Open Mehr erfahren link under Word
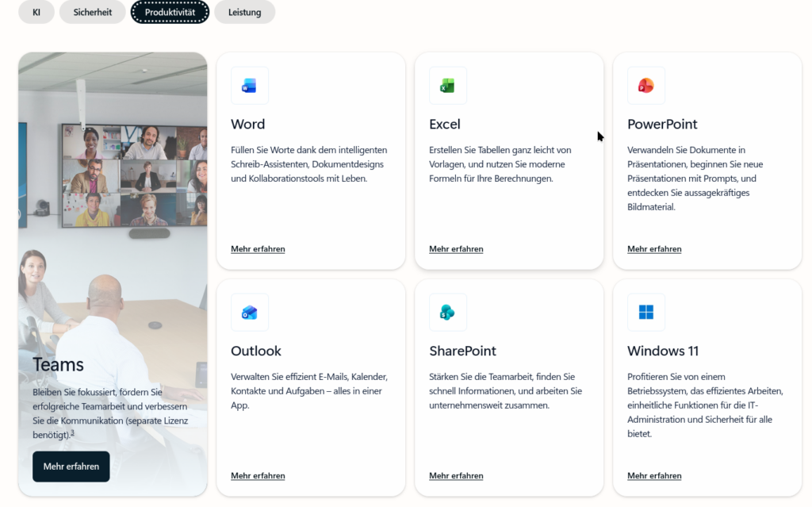The height and width of the screenshot is (507, 812). 258,249
